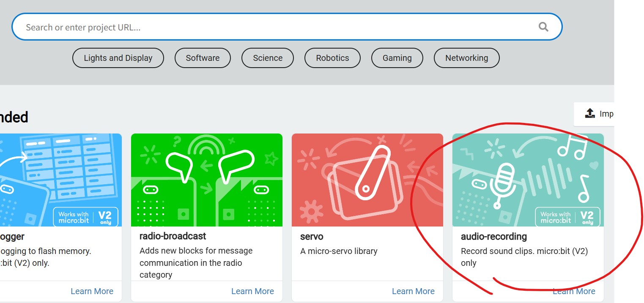Click the 'Adds new blocks for message' description
This screenshot has height=303, width=644.
click(196, 262)
